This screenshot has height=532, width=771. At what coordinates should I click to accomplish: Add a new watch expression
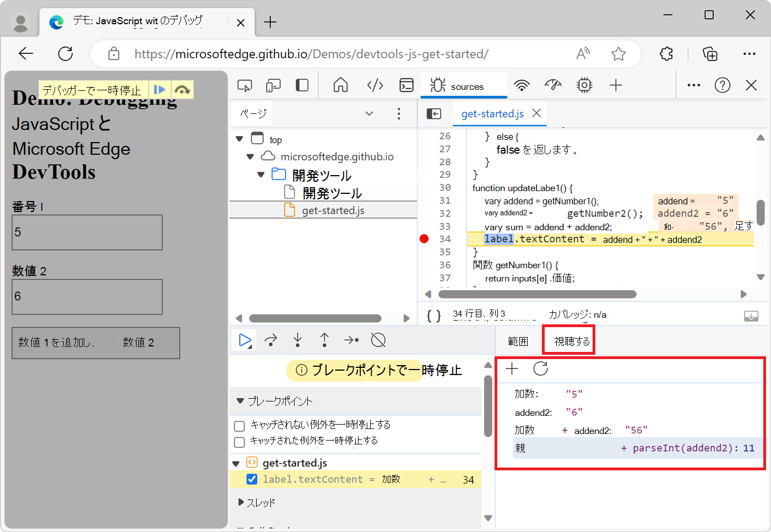[512, 368]
